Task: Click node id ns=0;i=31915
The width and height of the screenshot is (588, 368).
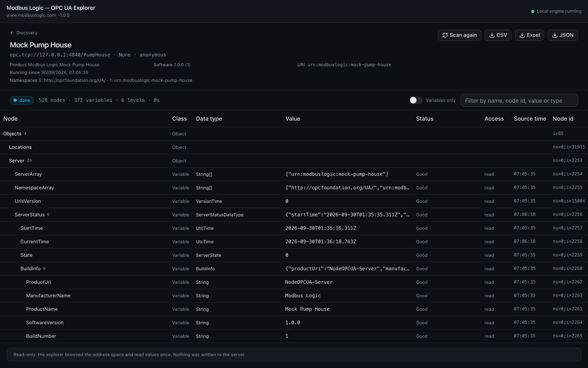Action: pos(569,147)
